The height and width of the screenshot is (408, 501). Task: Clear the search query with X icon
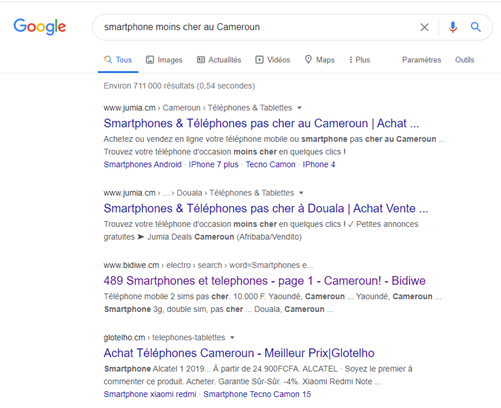click(424, 27)
